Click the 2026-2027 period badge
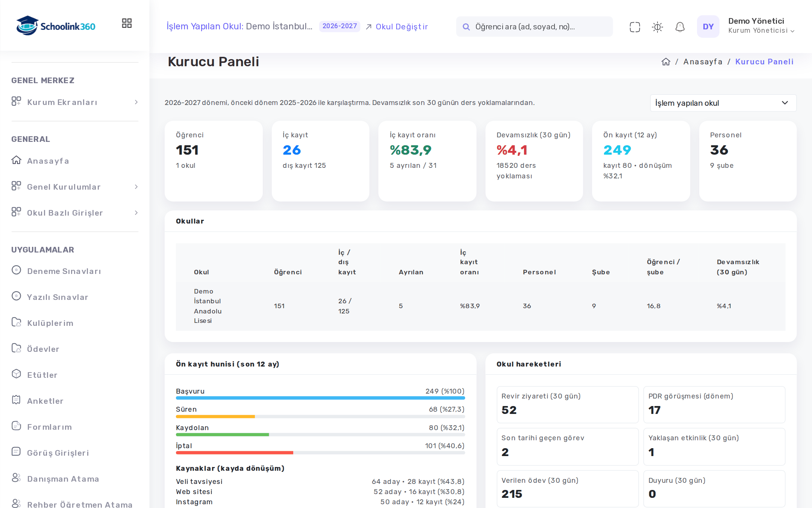The height and width of the screenshot is (508, 812). [339, 26]
